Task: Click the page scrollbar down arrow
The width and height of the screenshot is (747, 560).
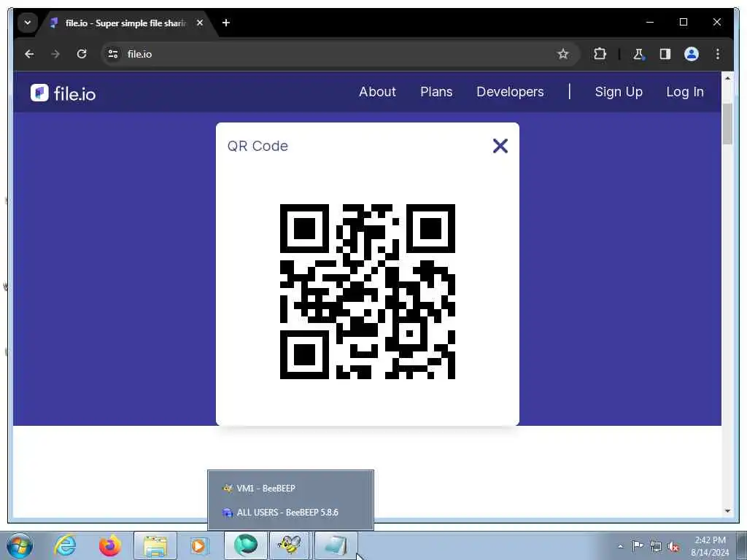Action: click(727, 511)
